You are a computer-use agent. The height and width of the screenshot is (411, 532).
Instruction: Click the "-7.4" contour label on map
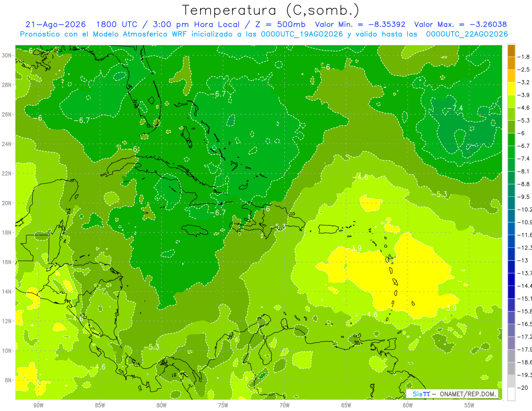point(454,108)
